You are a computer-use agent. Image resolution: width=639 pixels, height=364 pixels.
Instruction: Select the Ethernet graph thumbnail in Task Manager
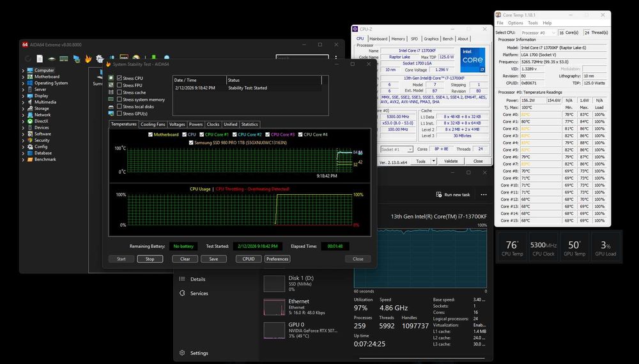[274, 307]
